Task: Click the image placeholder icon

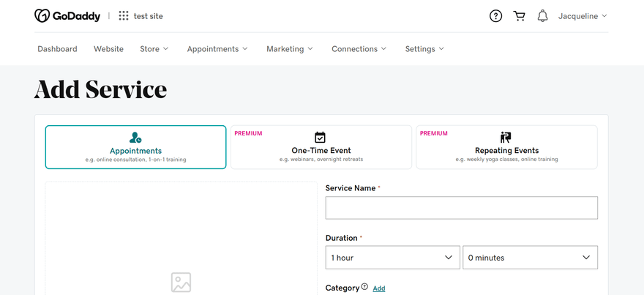Action: tap(181, 283)
